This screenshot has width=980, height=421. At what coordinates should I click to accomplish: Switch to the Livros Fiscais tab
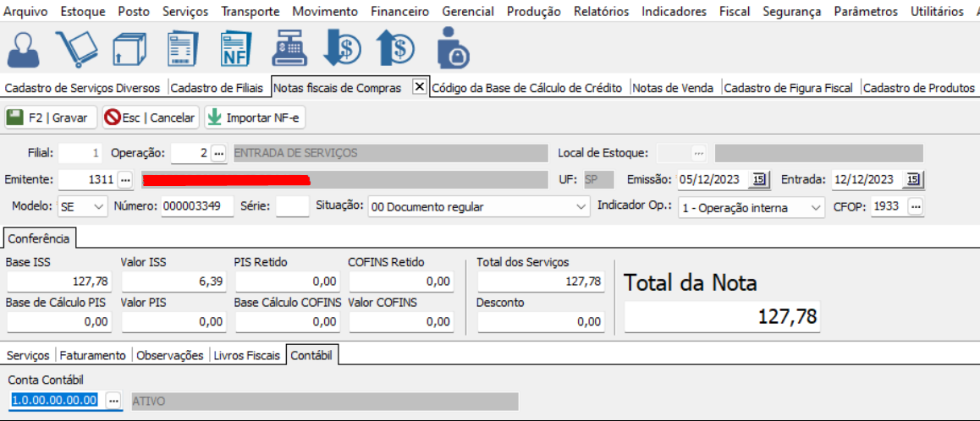[x=246, y=355]
